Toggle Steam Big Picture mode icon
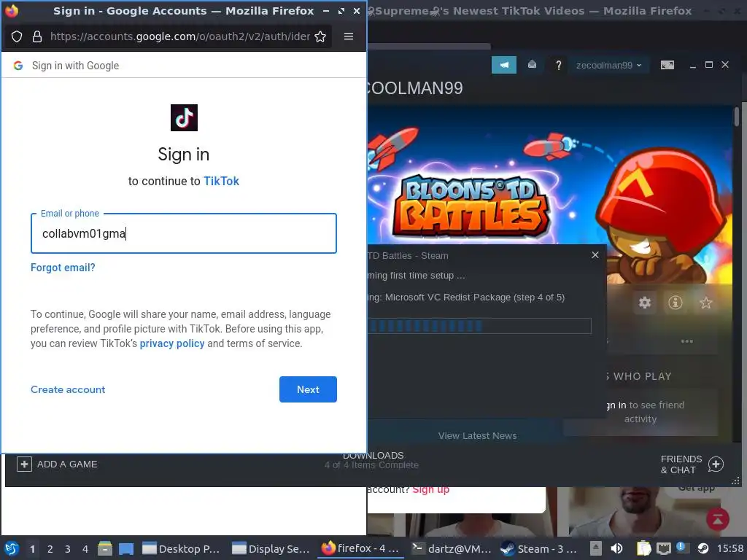 click(x=667, y=65)
